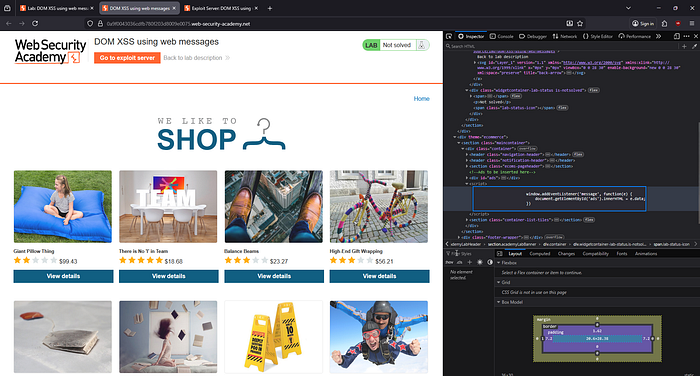The width and height of the screenshot is (700, 376).
Task: Collapse the Box Model section
Action: click(x=498, y=302)
